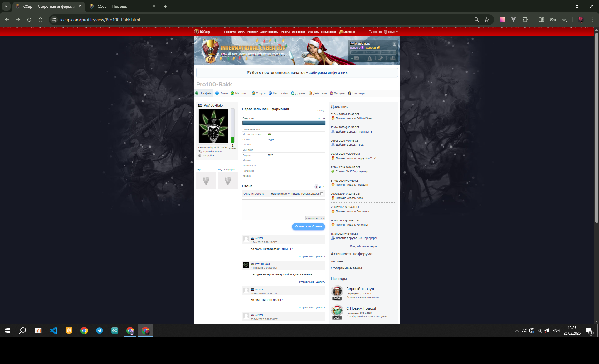Viewport: 599px width, 364px height.
Task: Open account settings wrench icon
Action: (381, 58)
